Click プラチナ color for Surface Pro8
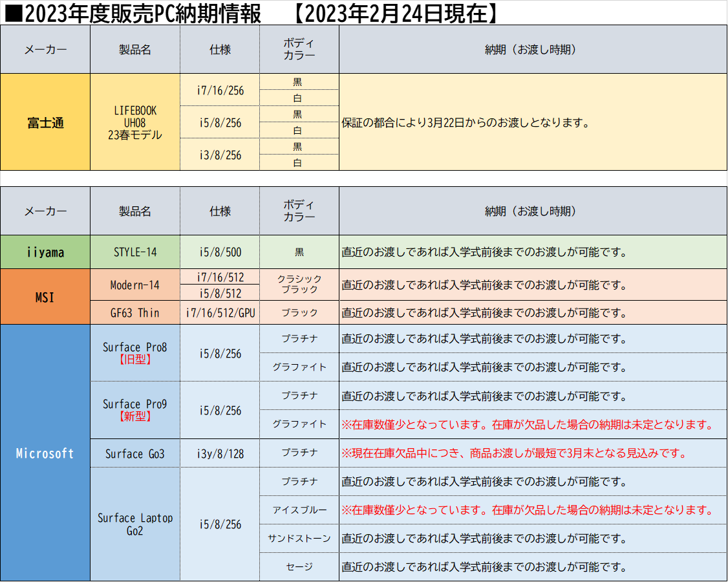Screen dimensions: 728x582 (x=299, y=339)
